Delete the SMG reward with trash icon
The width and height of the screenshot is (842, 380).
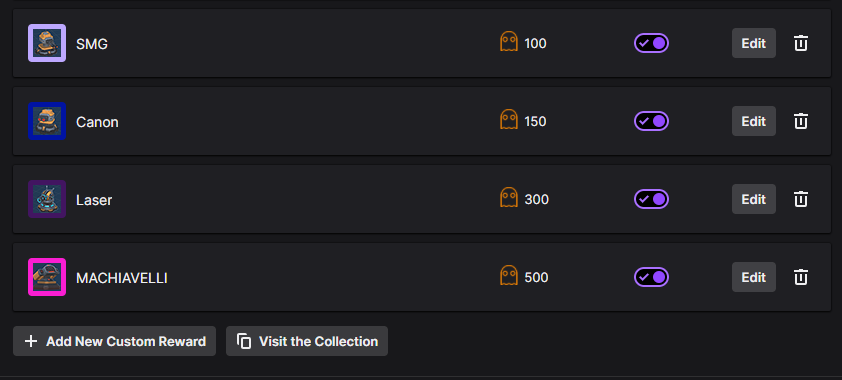[801, 43]
